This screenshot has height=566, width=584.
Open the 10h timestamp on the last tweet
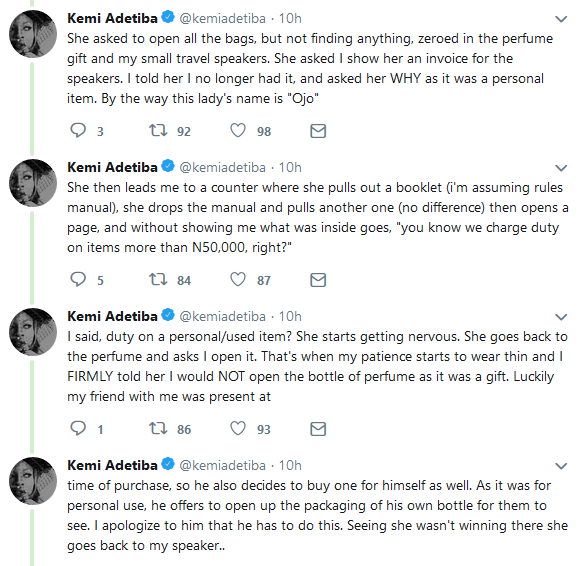click(x=290, y=465)
